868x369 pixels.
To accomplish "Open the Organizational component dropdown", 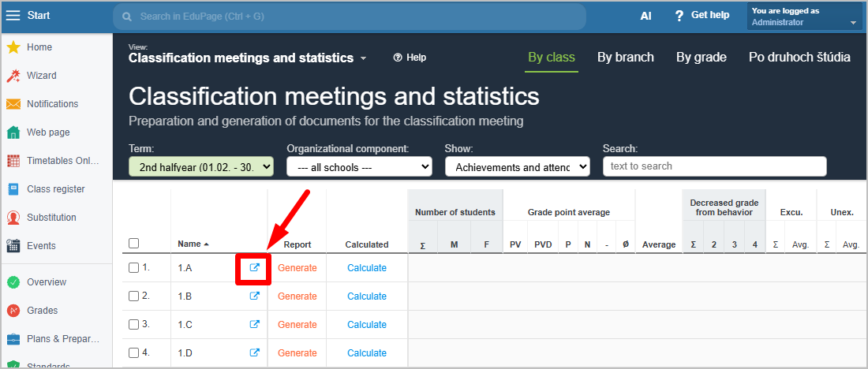I will pyautogui.click(x=359, y=166).
